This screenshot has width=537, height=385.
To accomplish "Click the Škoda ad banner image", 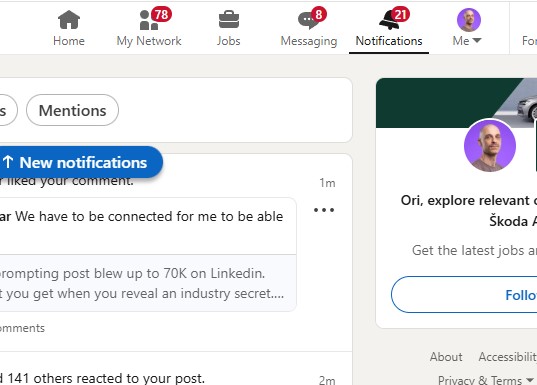I will pos(457,103).
